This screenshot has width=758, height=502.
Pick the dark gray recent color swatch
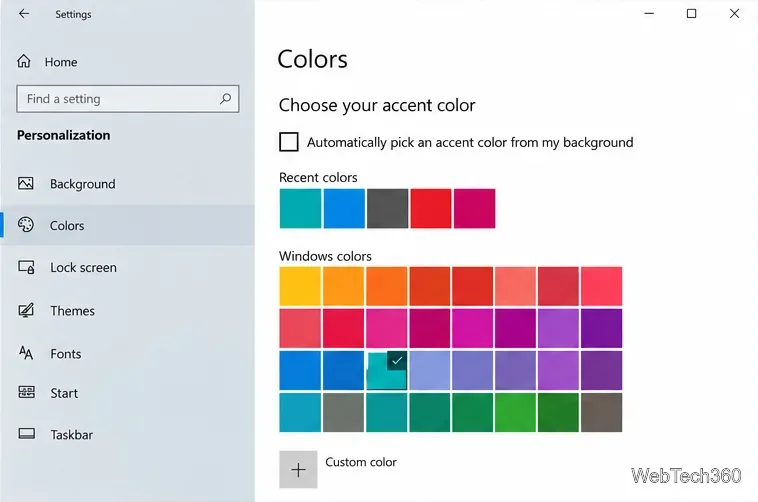pyautogui.click(x=387, y=208)
